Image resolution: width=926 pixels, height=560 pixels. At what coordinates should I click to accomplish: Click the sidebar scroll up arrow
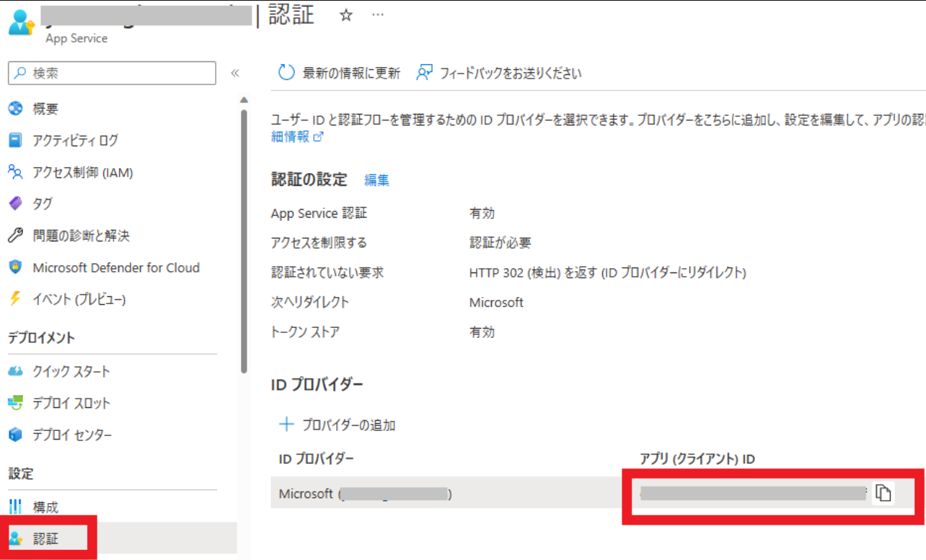[244, 99]
